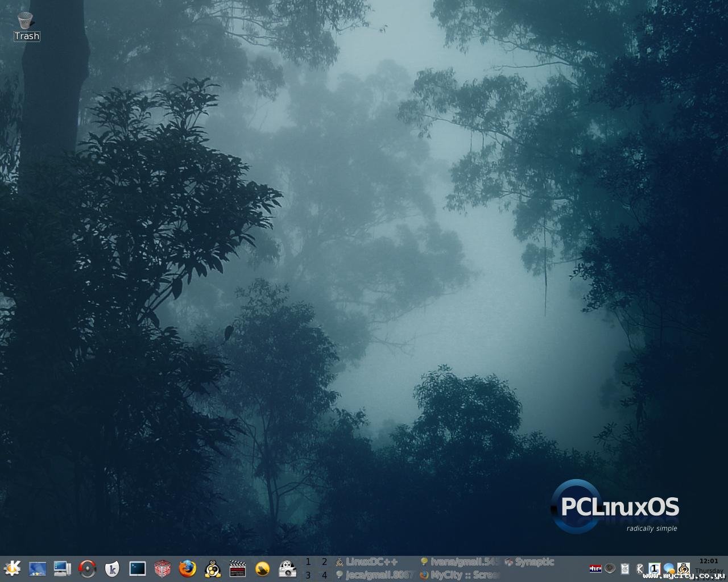The width and height of the screenshot is (728, 582).
Task: Activate the MyCity :: Screen taskbar entry
Action: [460, 575]
